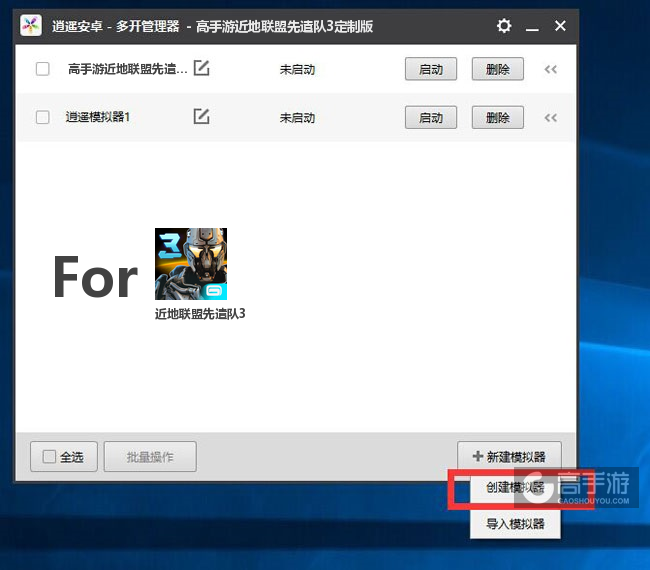Image resolution: width=650 pixels, height=570 pixels.
Task: Close the 多开管理器 window
Action: coord(560,26)
